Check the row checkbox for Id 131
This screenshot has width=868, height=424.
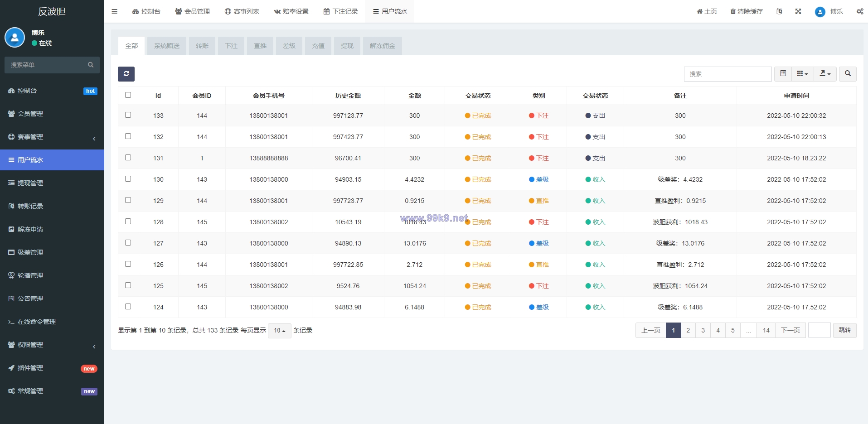coord(128,158)
